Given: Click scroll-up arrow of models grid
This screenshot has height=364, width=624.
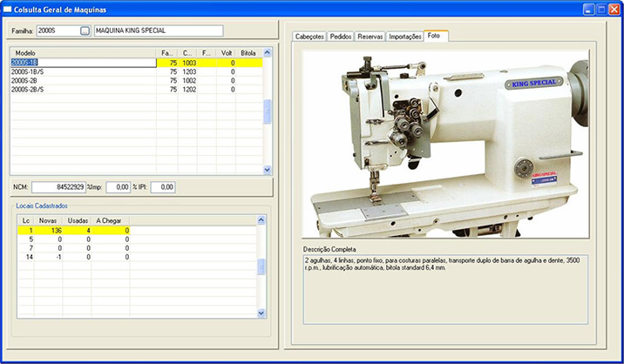Looking at the screenshot, I should [x=268, y=52].
